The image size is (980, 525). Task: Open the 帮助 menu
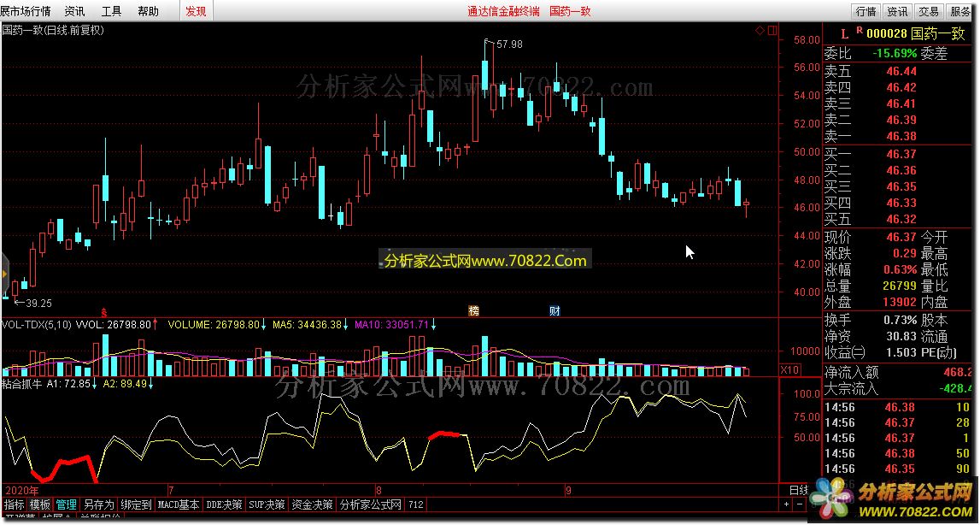pos(148,11)
